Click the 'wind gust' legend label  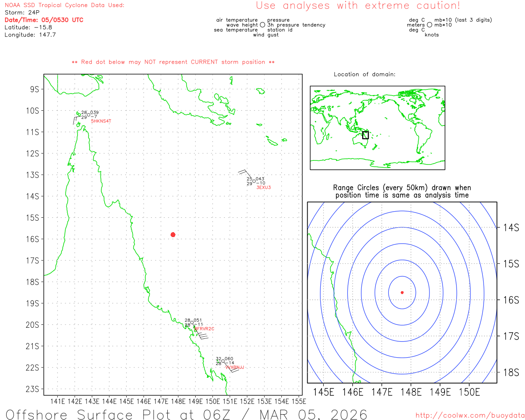[x=266, y=35]
